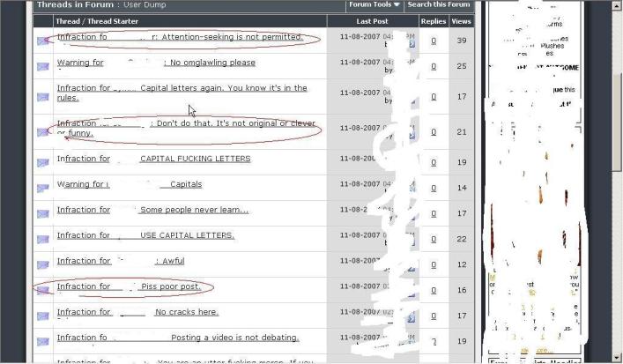The width and height of the screenshot is (623, 364).
Task: Go to last post in Attention-seeking thread
Action: point(412,44)
